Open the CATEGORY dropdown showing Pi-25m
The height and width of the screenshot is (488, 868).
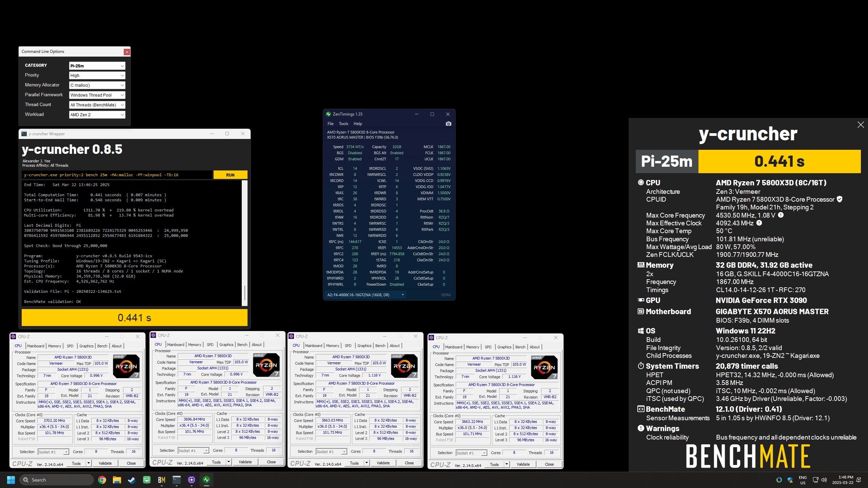(x=97, y=66)
